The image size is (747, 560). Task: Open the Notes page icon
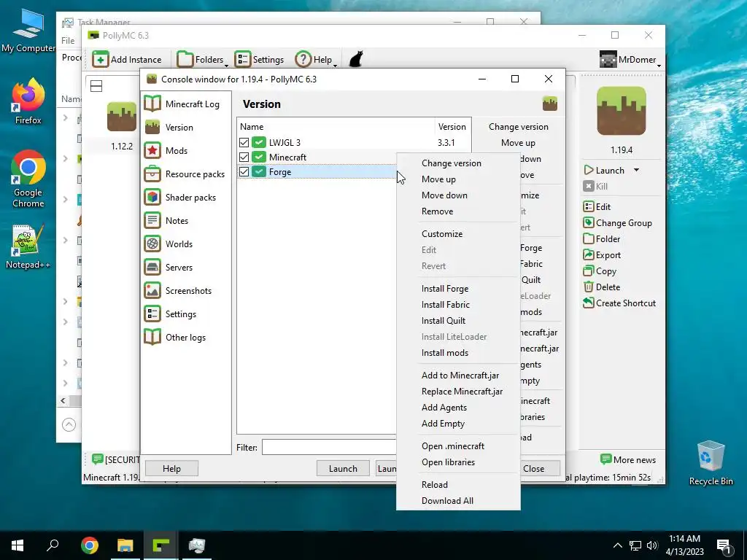coord(152,220)
